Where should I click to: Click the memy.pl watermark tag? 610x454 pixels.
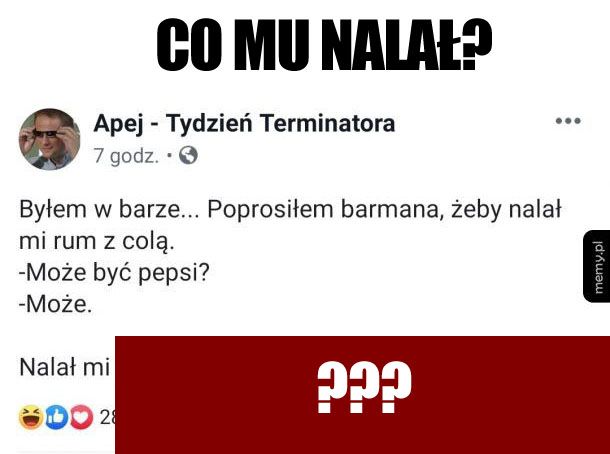[597, 266]
